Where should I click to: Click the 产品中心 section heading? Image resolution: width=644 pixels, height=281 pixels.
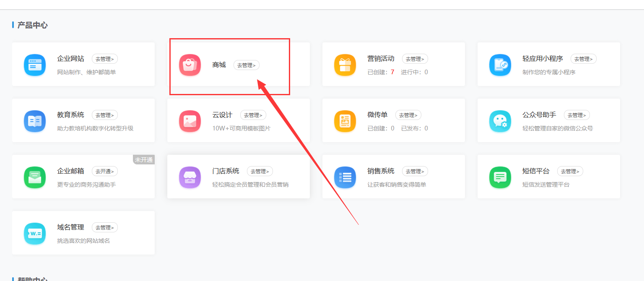[31, 25]
